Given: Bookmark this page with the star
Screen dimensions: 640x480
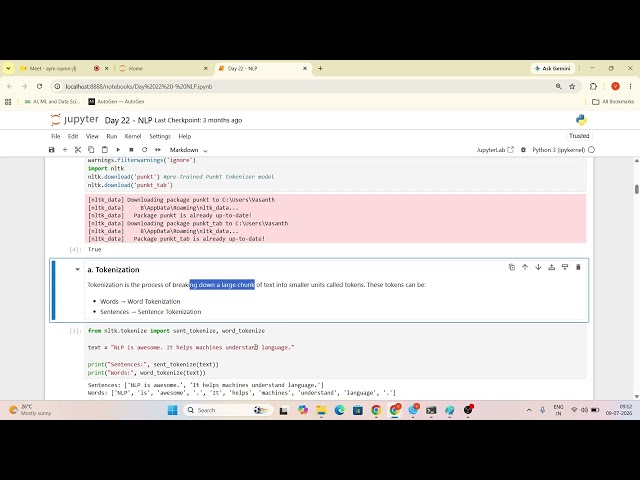Looking at the screenshot, I should pyautogui.click(x=572, y=87).
